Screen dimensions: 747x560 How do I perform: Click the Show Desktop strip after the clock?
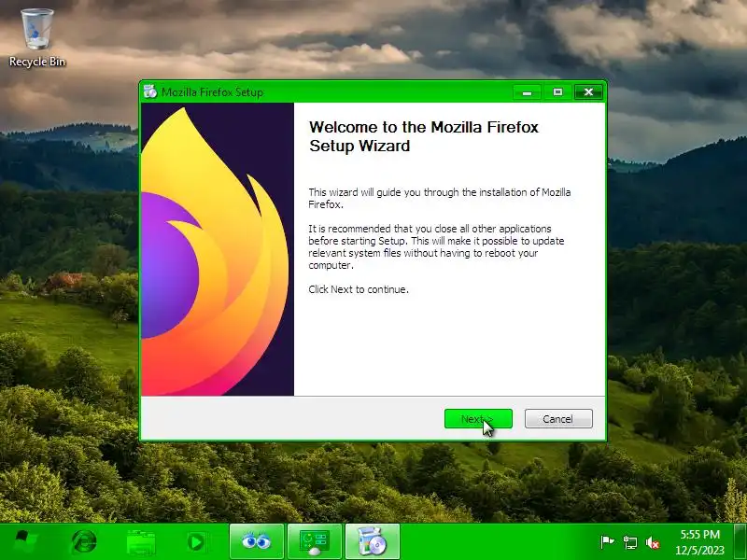pyautogui.click(x=740, y=542)
